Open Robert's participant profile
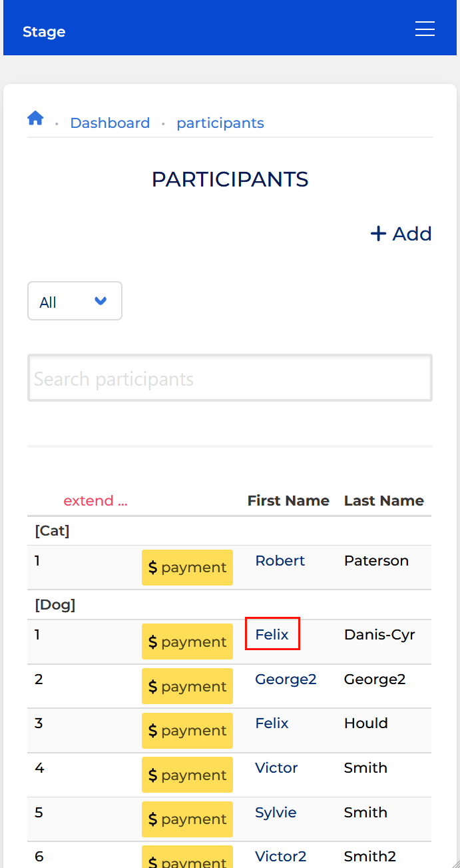This screenshot has width=460, height=868. 280,561
